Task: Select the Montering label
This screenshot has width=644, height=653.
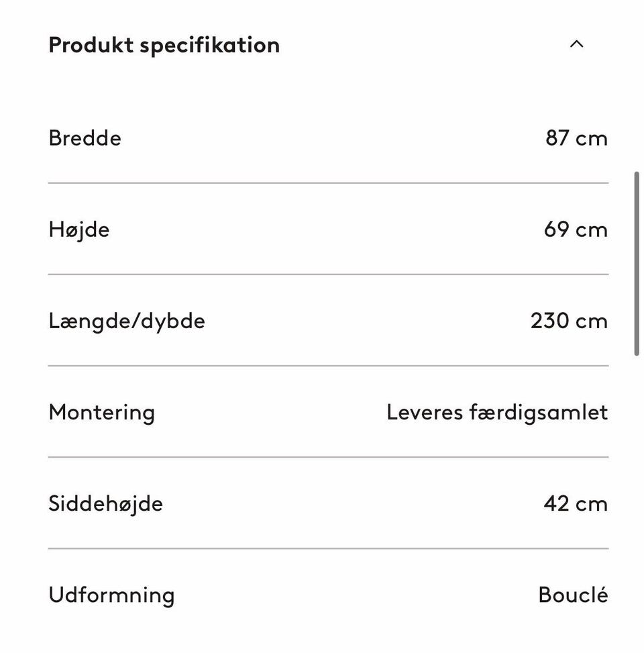Action: coord(101,412)
